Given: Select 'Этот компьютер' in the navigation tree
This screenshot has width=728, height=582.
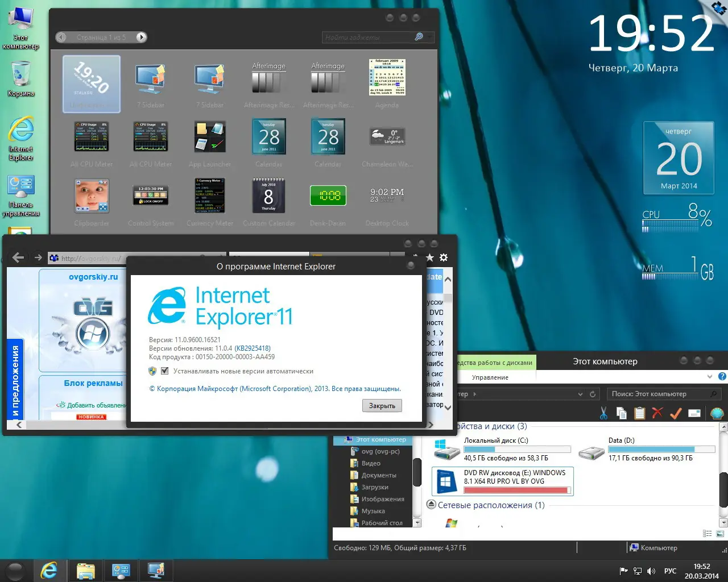Looking at the screenshot, I should point(375,439).
